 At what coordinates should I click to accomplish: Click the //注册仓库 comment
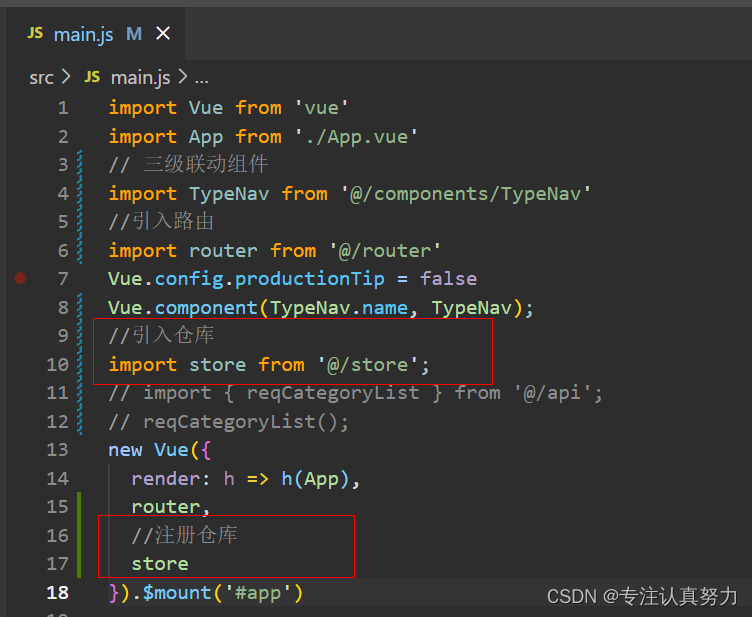coord(185,535)
